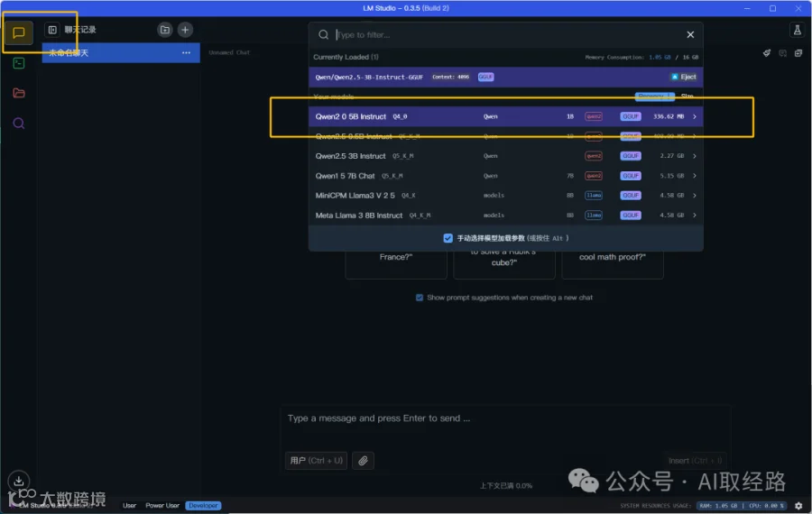Viewport: 812px width, 514px height.
Task: Click the 聊天记录 heading
Action: click(x=80, y=30)
